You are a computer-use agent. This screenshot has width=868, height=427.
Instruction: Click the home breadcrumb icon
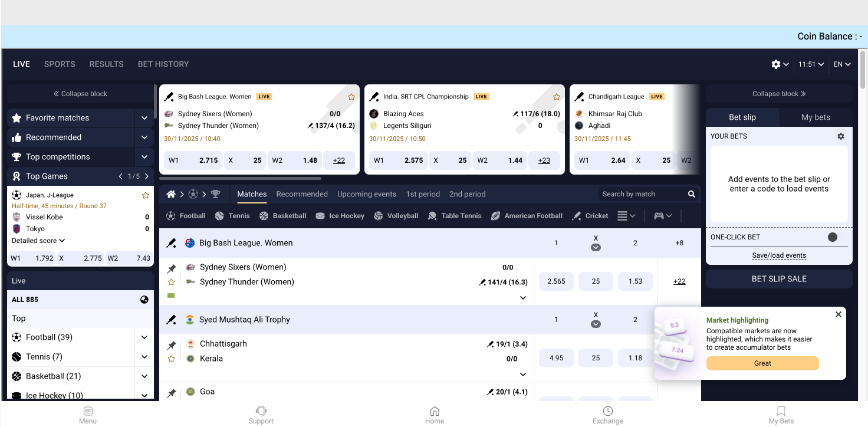170,193
